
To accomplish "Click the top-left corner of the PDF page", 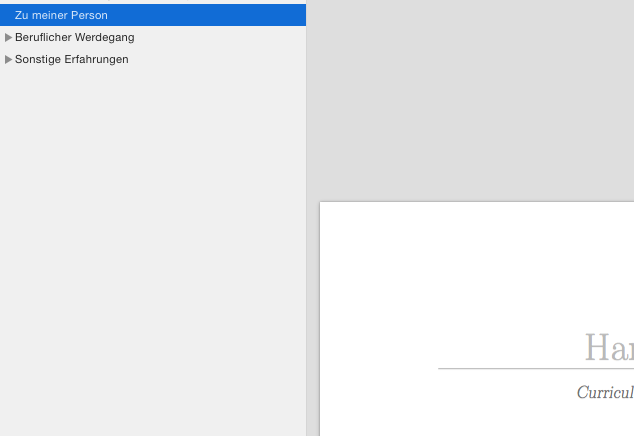I will pyautogui.click(x=322, y=205).
